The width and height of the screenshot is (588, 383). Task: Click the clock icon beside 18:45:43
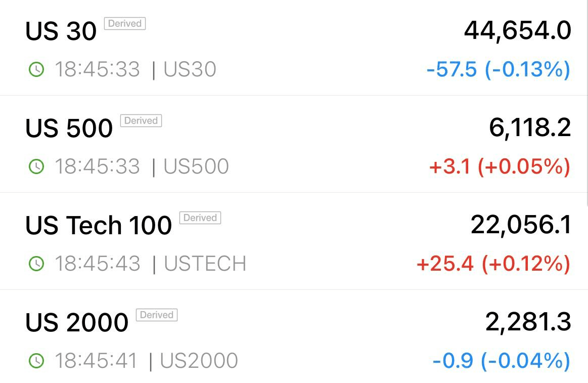[x=36, y=264]
